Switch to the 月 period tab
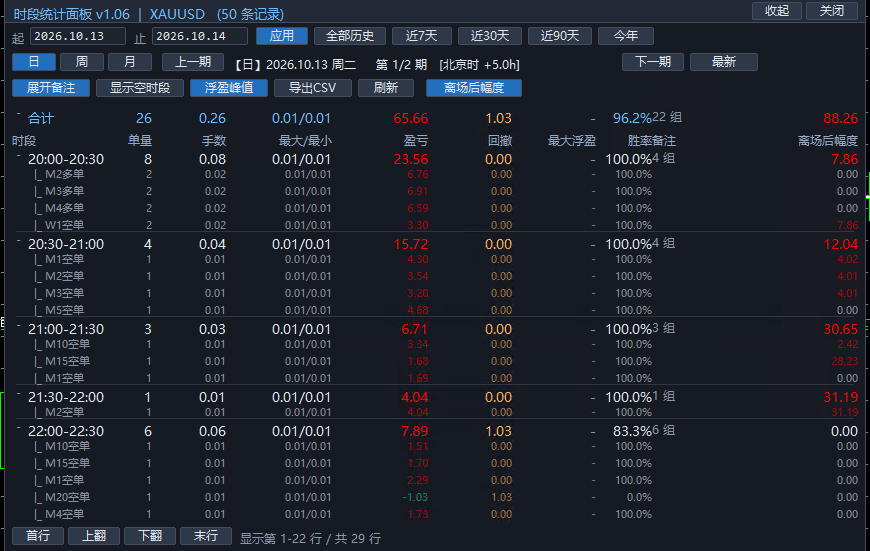The height and width of the screenshot is (551, 870). [130, 62]
